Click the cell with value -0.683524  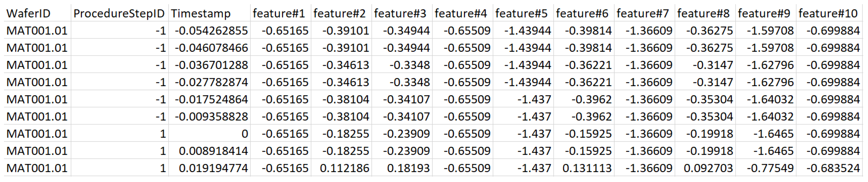829,168
